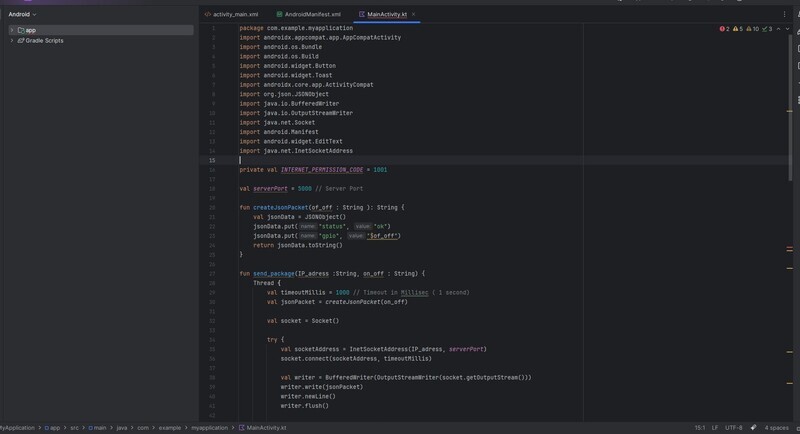800x434 pixels.
Task: Click the createJsonPacket function name
Action: point(281,208)
